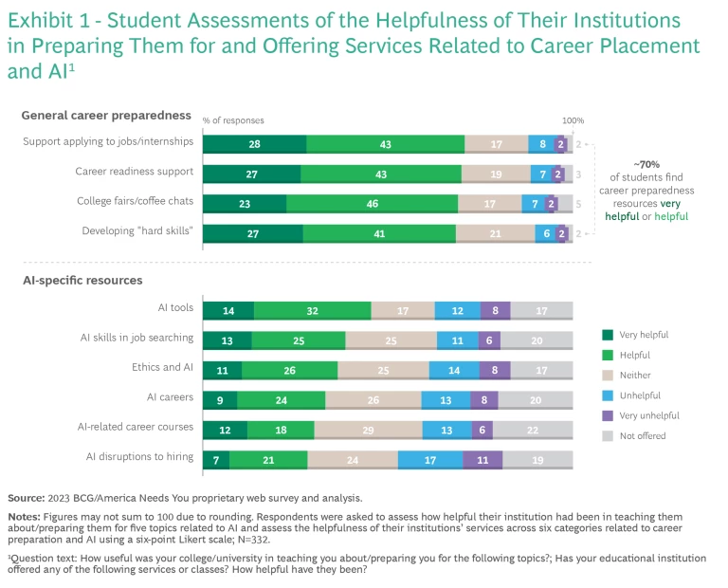The image size is (728, 588).
Task: Click the 32 segment in AI tools bar
Action: click(312, 310)
